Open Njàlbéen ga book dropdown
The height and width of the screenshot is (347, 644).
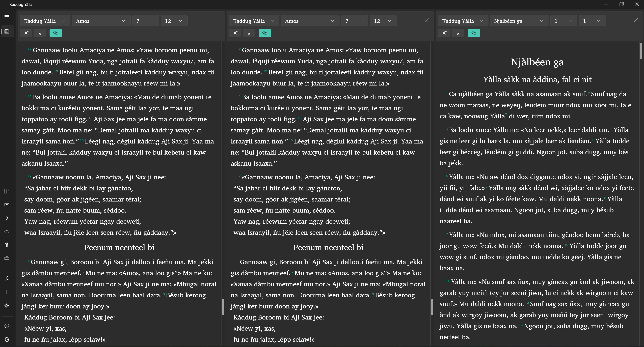coord(519,21)
